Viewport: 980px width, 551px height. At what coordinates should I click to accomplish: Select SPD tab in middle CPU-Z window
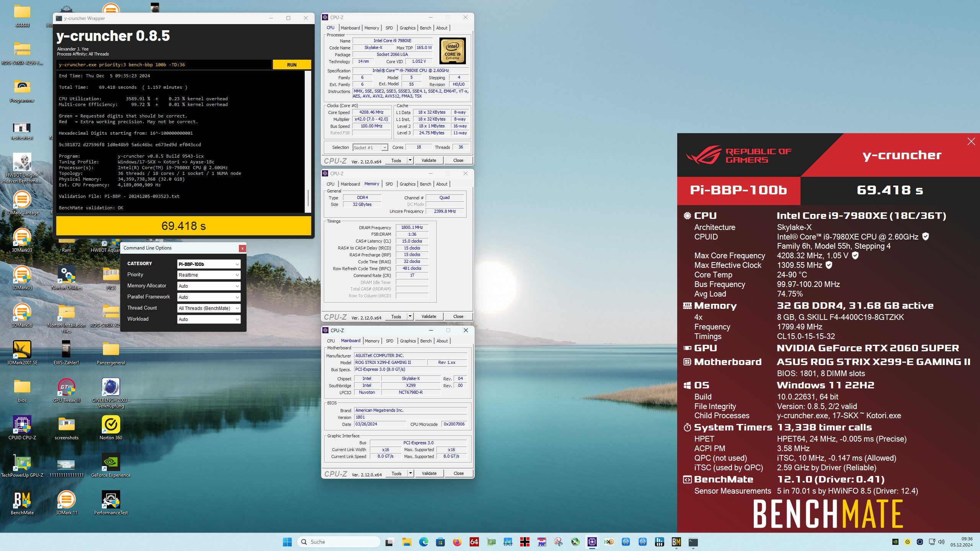click(389, 184)
